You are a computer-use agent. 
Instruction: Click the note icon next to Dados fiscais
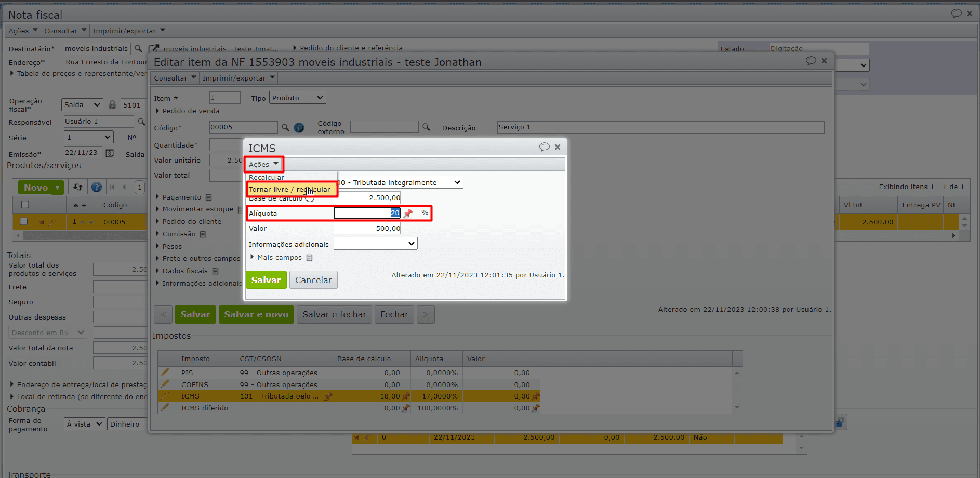point(216,271)
